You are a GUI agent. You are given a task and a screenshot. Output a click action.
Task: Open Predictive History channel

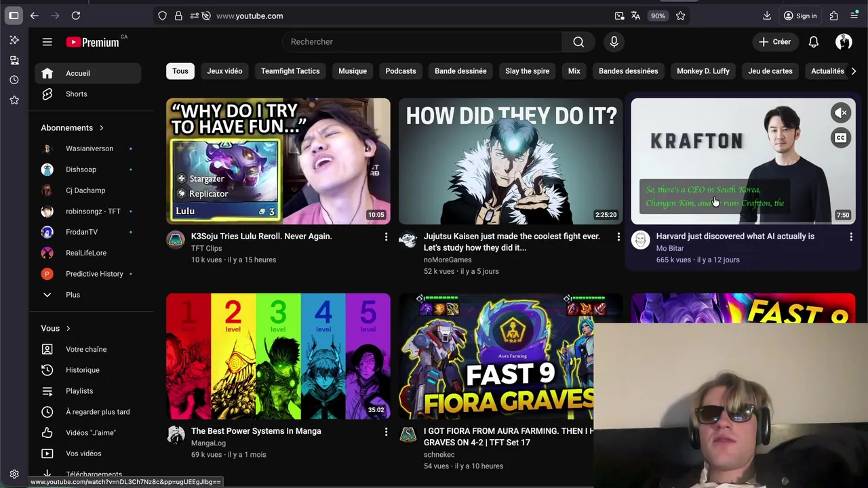point(88,274)
